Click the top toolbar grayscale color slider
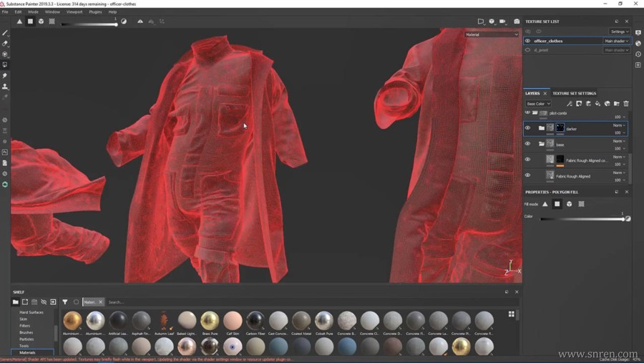This screenshot has height=363, width=644. tap(89, 24)
